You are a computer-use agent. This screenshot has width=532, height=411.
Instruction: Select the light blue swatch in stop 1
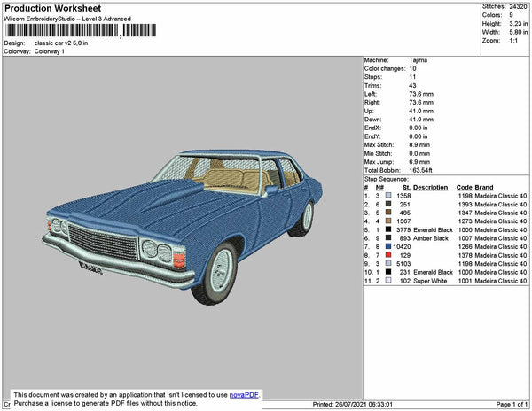pyautogui.click(x=388, y=196)
